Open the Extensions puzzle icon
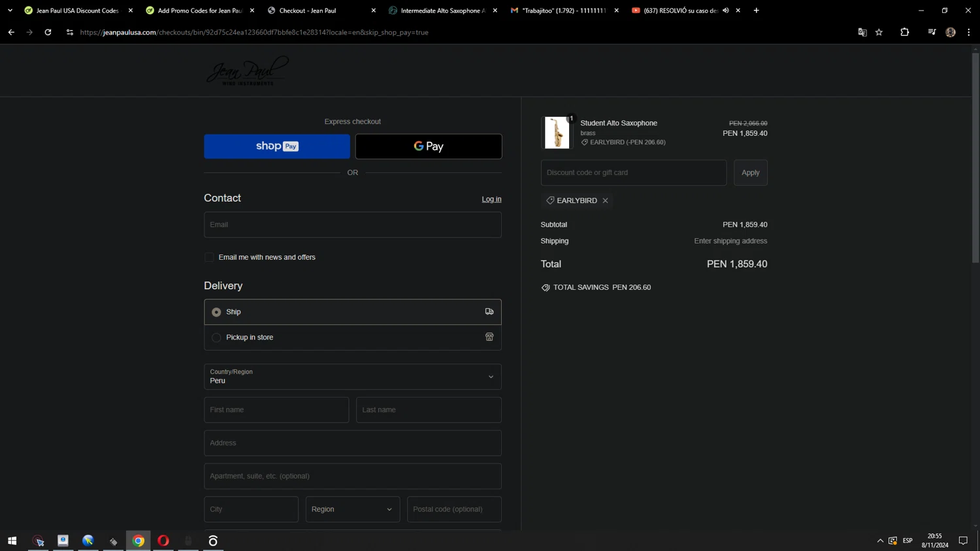The height and width of the screenshot is (551, 980). 905,32
